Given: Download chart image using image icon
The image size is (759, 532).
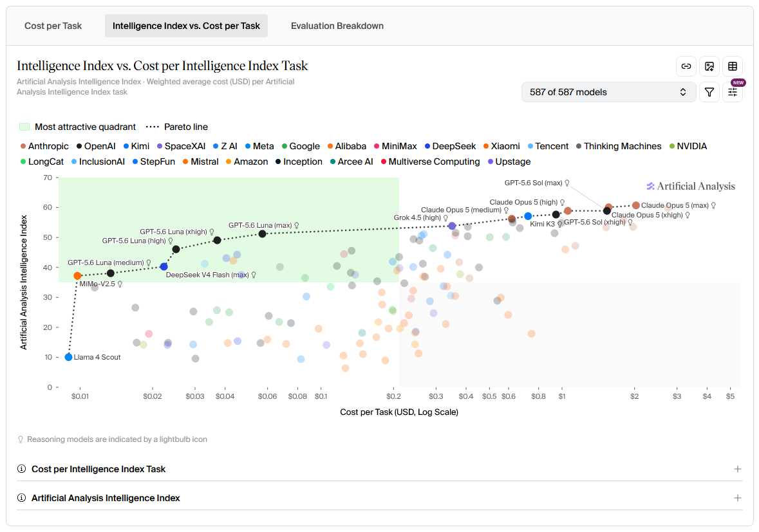Looking at the screenshot, I should [709, 66].
